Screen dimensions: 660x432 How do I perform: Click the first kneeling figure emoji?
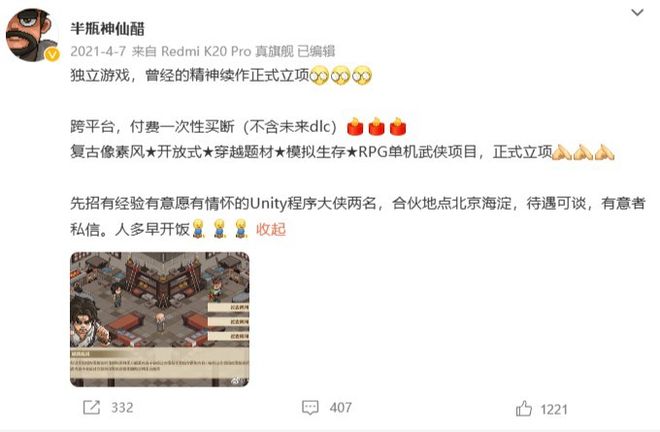click(x=198, y=229)
